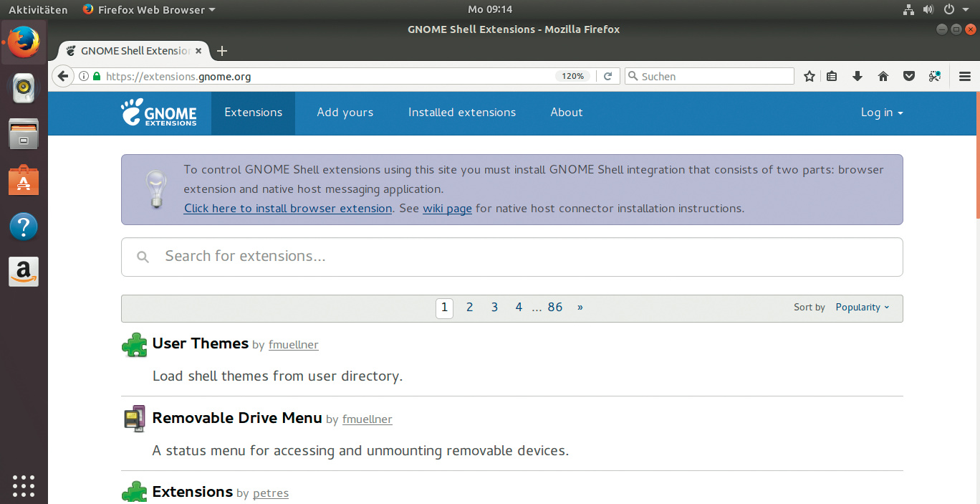Select the Add yours menu item
980x504 pixels.
coord(345,113)
